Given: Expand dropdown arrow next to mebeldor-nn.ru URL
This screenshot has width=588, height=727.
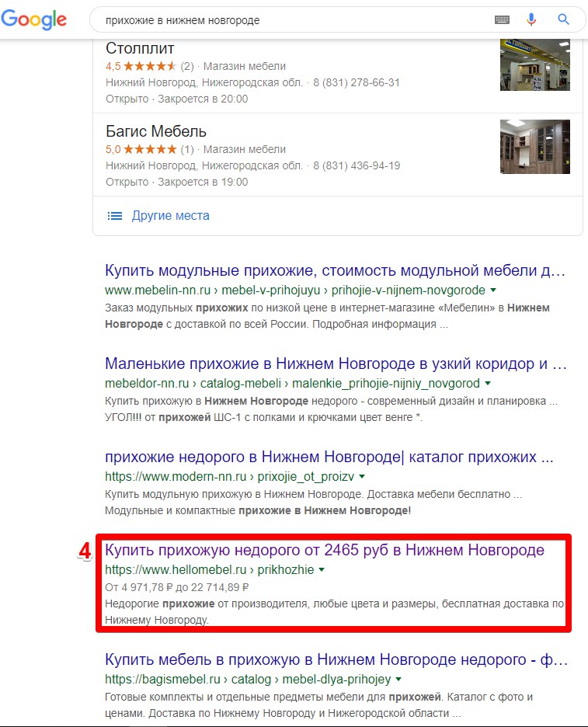Looking at the screenshot, I should tap(487, 384).
